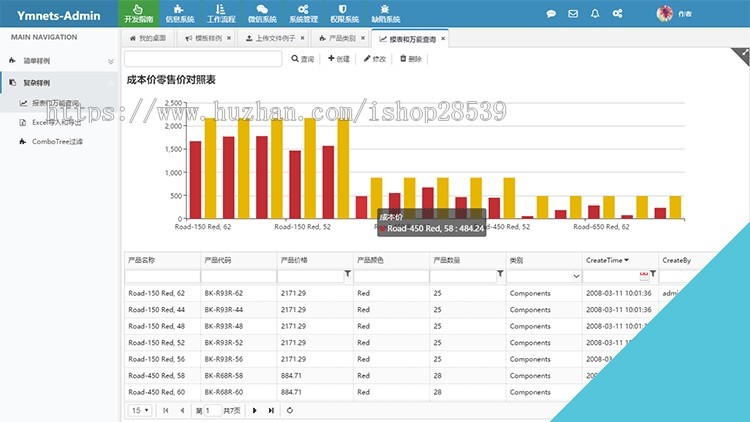The image size is (750, 422).
Task: Open the bug system menu with the bug icon
Action: coord(386,13)
